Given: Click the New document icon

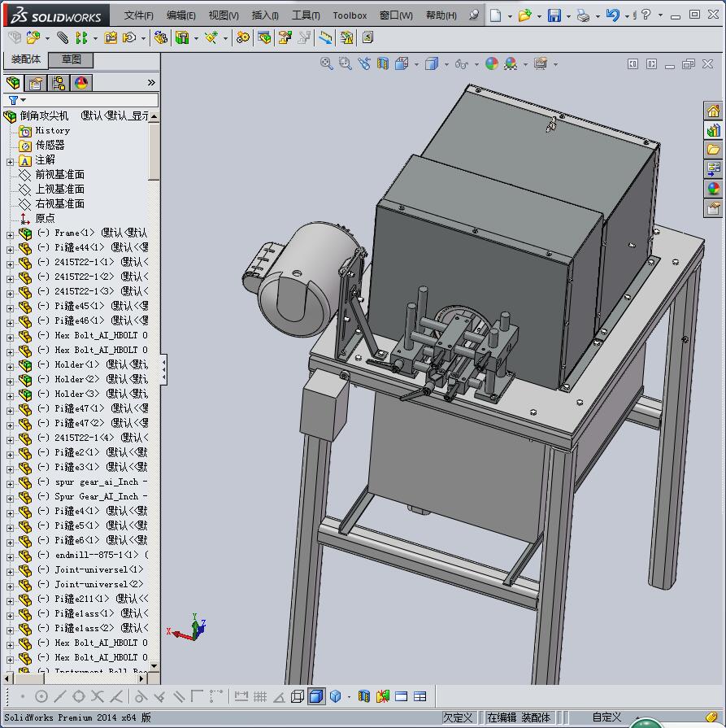Looking at the screenshot, I should click(x=495, y=15).
